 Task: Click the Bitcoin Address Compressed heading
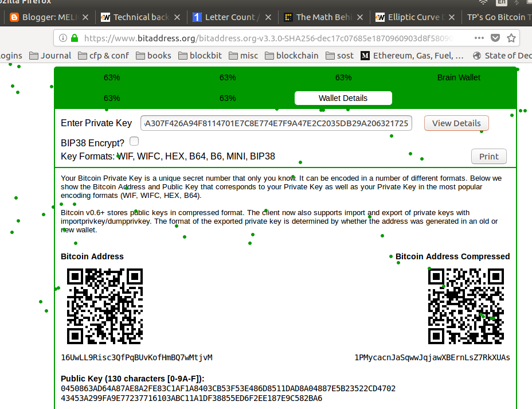(453, 256)
